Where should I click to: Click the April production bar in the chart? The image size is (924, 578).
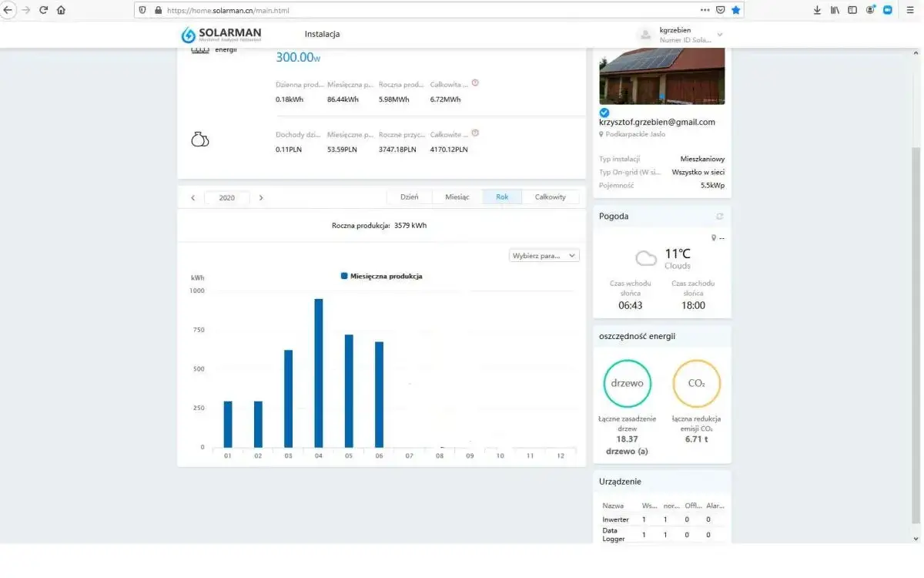coord(318,373)
